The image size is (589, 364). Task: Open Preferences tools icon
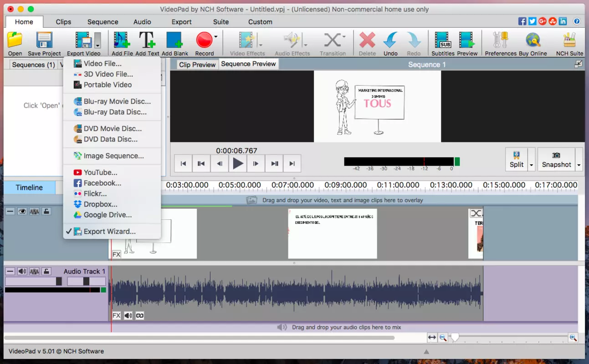tap(500, 40)
